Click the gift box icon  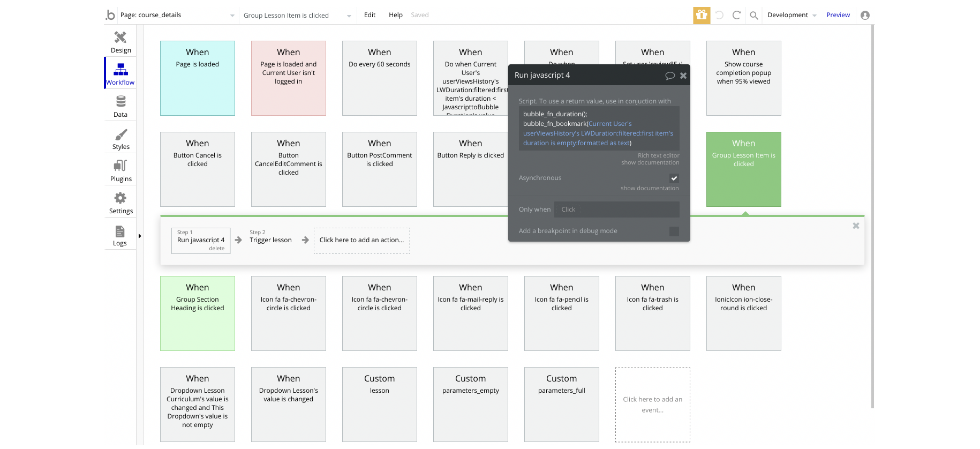[701, 15]
